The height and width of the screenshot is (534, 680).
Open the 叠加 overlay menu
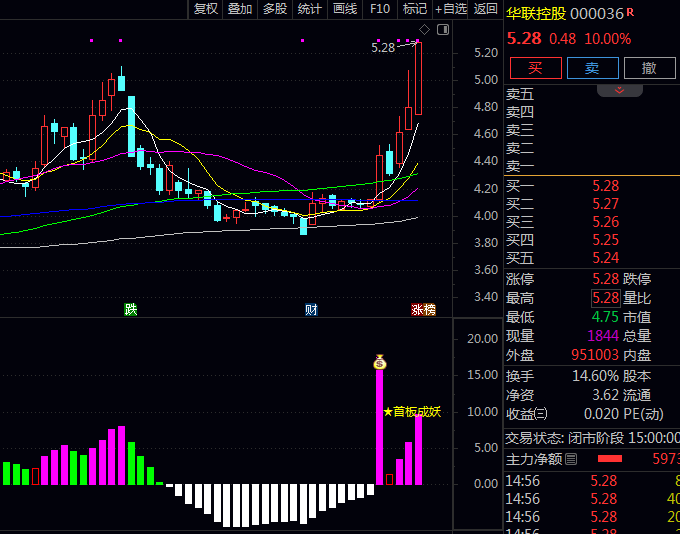pyautogui.click(x=240, y=9)
